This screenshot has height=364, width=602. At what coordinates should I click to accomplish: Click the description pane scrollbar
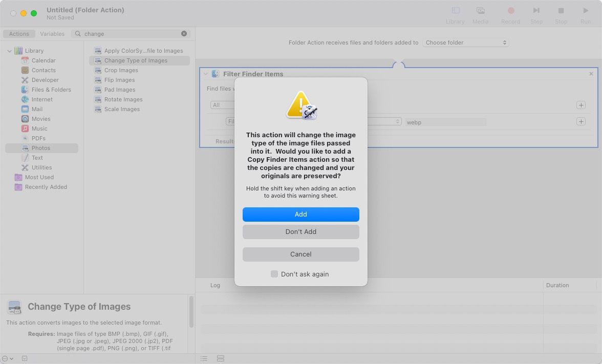pyautogui.click(x=191, y=312)
